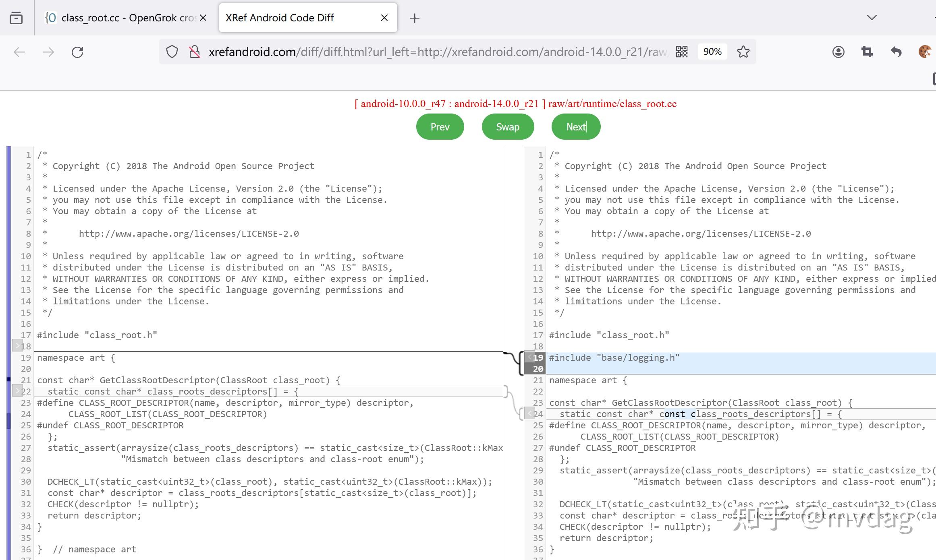This screenshot has width=936, height=560.
Task: Click the 90% zoom level indicator
Action: point(712,52)
